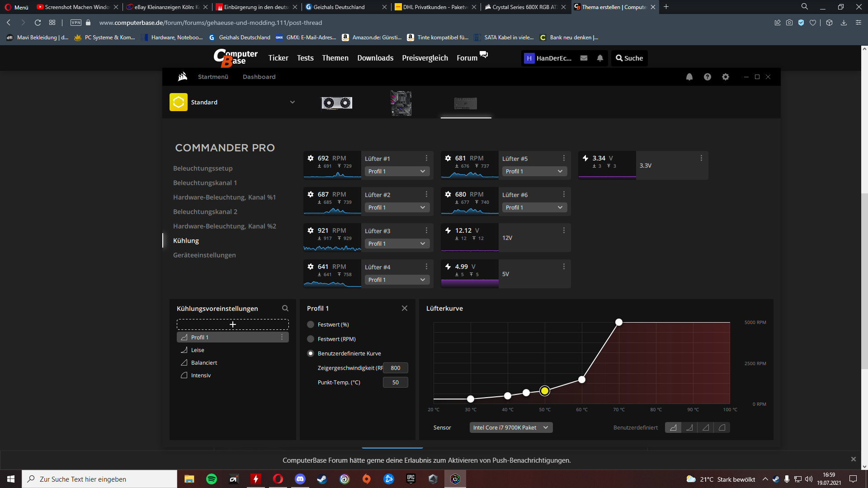Select Benutzerdefinierte Kurve radio option
The image size is (868, 488).
(x=311, y=353)
